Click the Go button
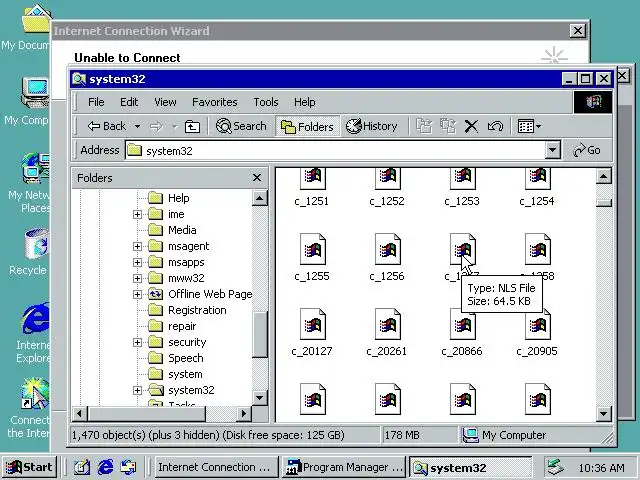This screenshot has height=480, width=640. (587, 151)
